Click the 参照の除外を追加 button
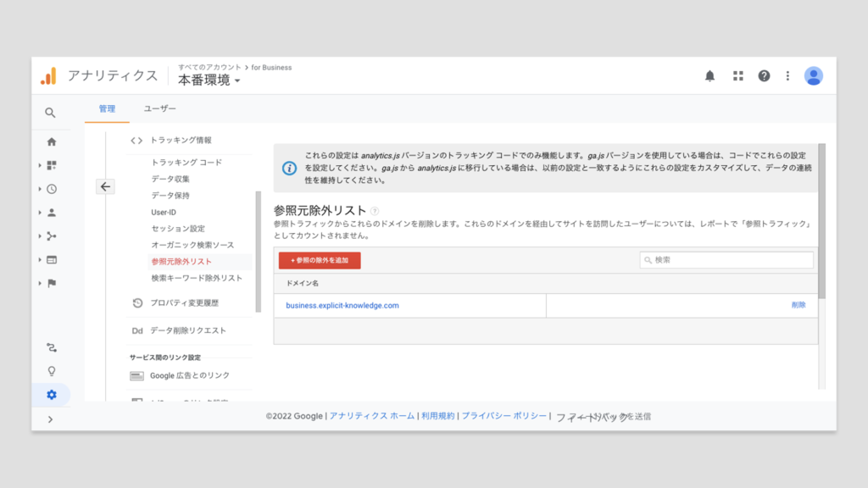This screenshot has height=488, width=868. click(320, 261)
